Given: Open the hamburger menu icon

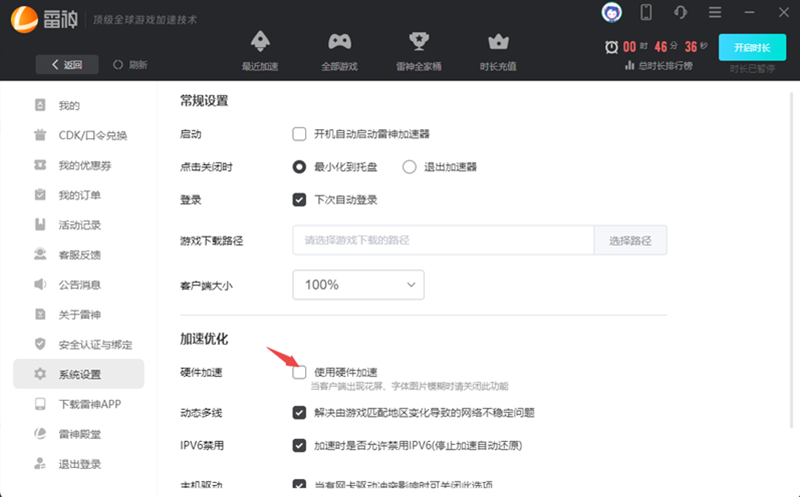Looking at the screenshot, I should (715, 12).
